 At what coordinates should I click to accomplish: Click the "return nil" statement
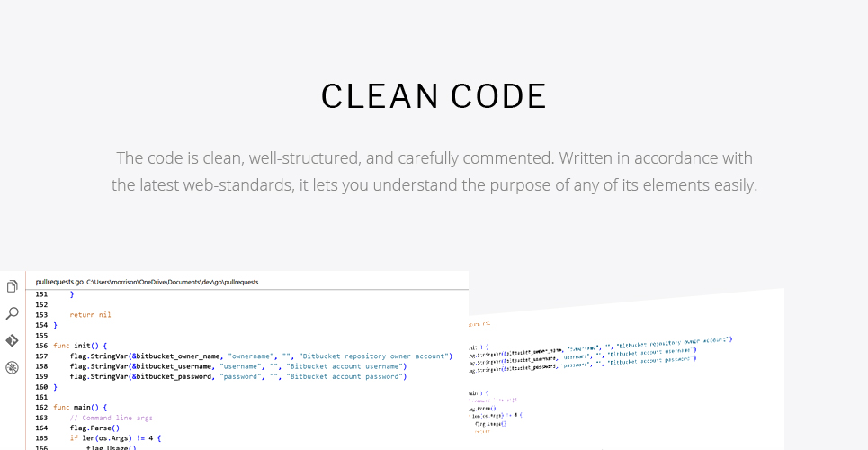click(90, 315)
